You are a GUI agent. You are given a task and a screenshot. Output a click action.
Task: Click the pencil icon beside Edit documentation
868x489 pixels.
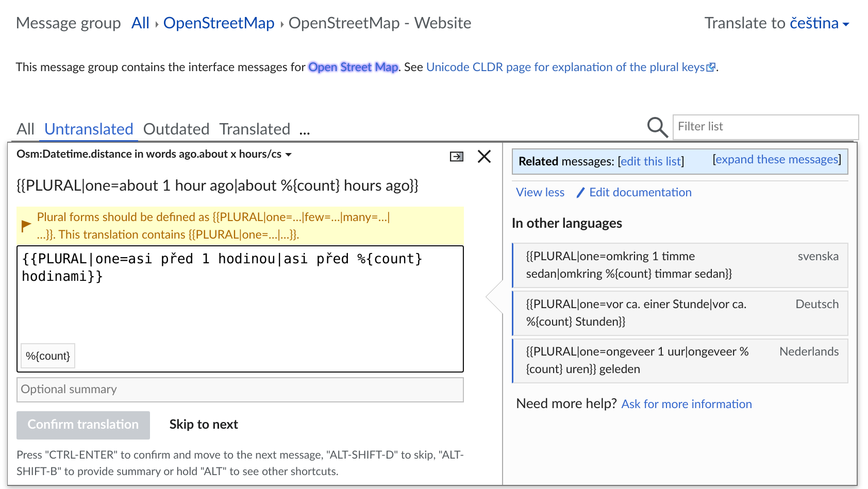tap(580, 193)
